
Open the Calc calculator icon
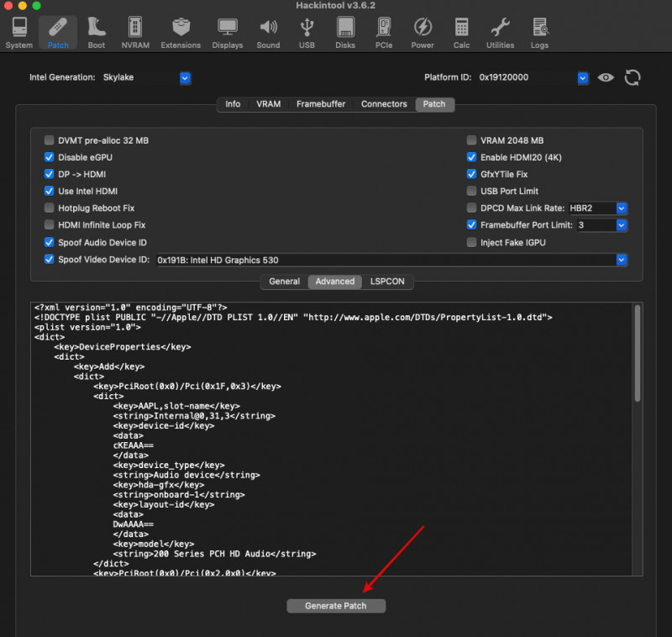461,32
